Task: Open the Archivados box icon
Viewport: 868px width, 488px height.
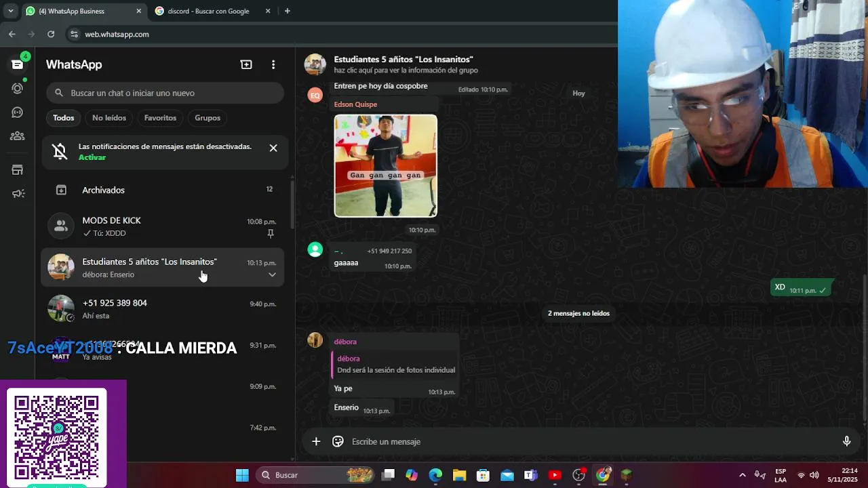Action: [61, 190]
